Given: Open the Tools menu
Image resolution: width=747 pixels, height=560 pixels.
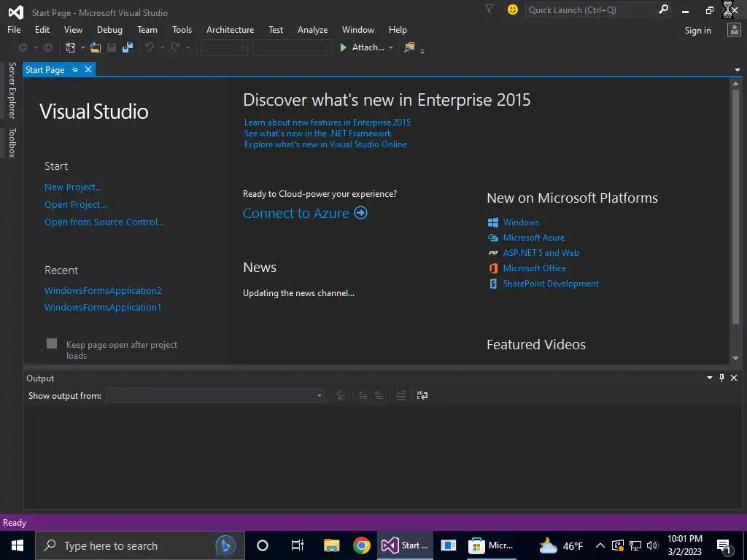Looking at the screenshot, I should point(182,29).
